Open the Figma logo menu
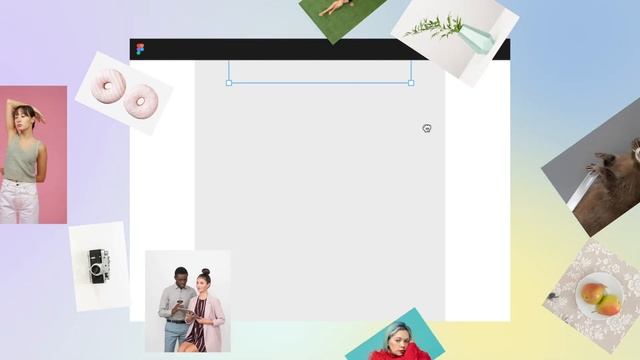This screenshot has height=360, width=640. (x=140, y=49)
